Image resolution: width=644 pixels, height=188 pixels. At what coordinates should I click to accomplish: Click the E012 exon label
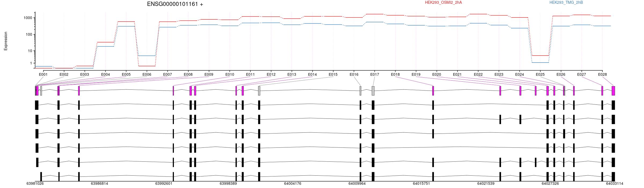[271, 74]
